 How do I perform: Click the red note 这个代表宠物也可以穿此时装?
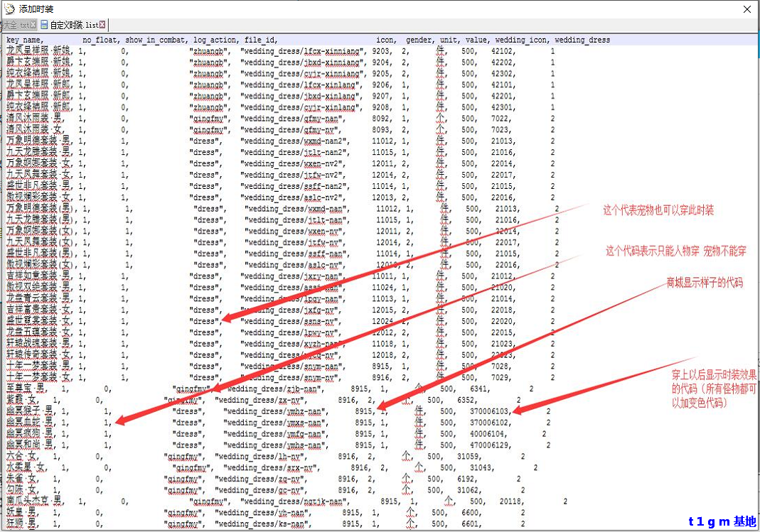click(x=658, y=210)
